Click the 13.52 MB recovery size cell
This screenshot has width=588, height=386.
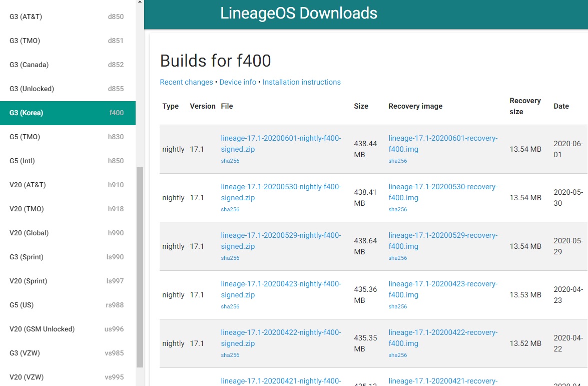pos(525,343)
